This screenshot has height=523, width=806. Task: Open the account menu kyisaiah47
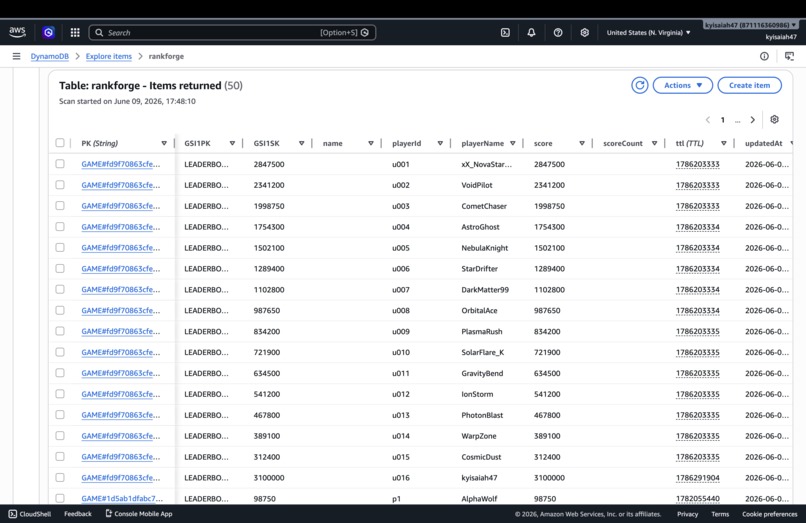pyautogui.click(x=750, y=25)
